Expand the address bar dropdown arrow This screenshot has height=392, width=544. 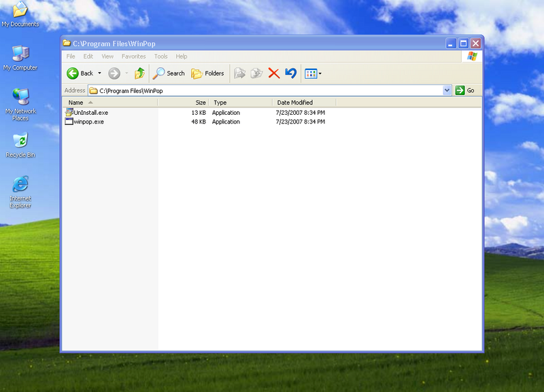coord(447,90)
